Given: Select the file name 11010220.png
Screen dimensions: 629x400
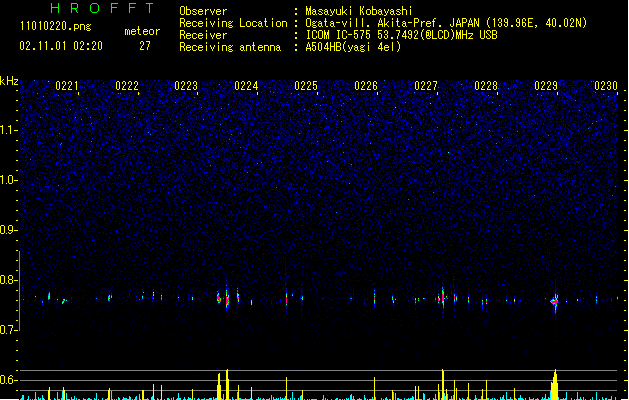Looking at the screenshot, I should pyautogui.click(x=56, y=27).
